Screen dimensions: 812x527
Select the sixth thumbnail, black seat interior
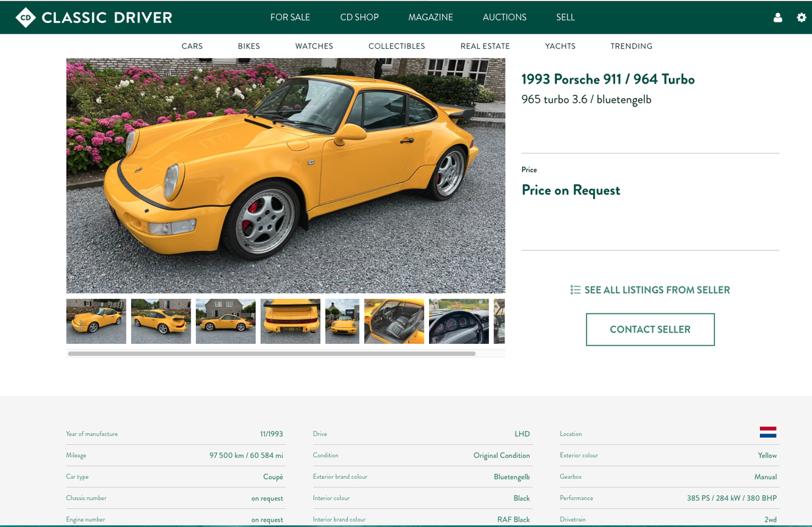[x=394, y=321]
